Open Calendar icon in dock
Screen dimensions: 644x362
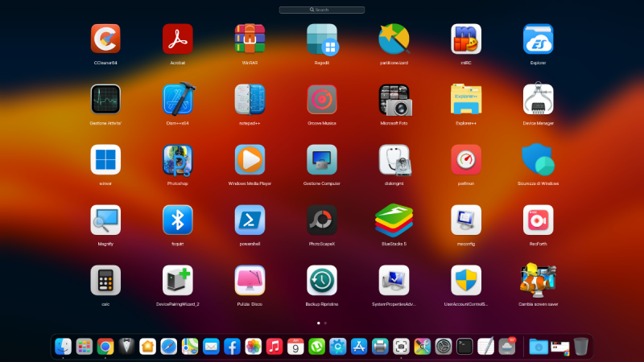pos(295,347)
